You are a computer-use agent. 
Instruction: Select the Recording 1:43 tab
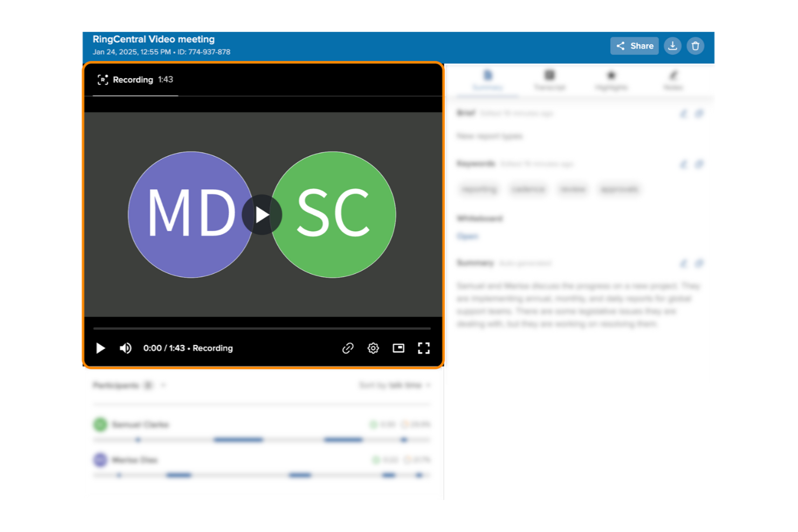135,80
